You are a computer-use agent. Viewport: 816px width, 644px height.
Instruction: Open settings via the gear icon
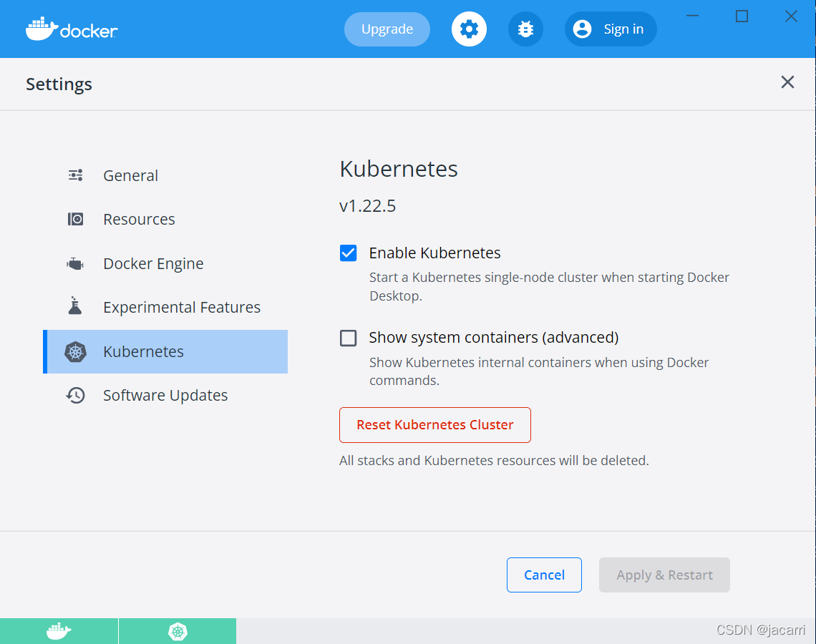(469, 29)
